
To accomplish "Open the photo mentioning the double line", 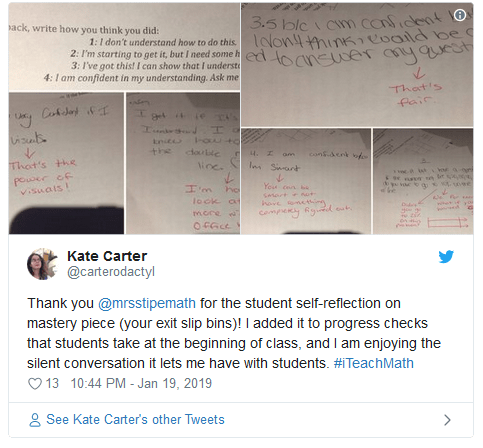I will pyautogui.click(x=183, y=163).
